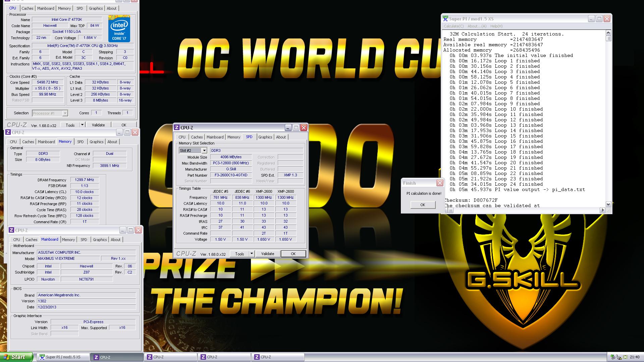Screen dimensions: 644x362
Task: Select first CPU-Z taskbar button
Action: [117, 357]
